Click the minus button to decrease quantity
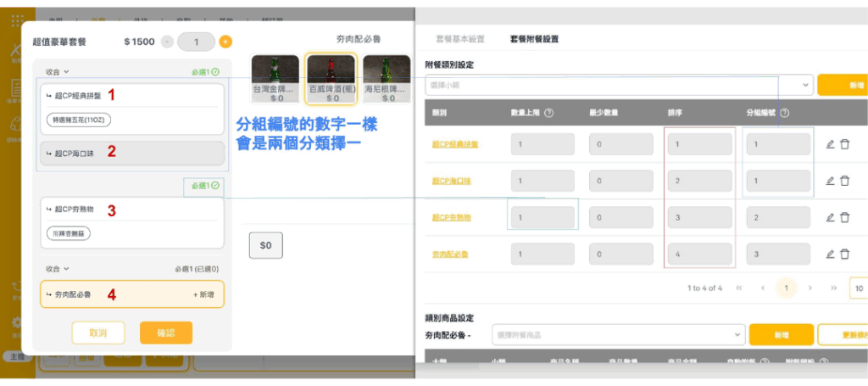The width and height of the screenshot is (868, 386). (167, 42)
